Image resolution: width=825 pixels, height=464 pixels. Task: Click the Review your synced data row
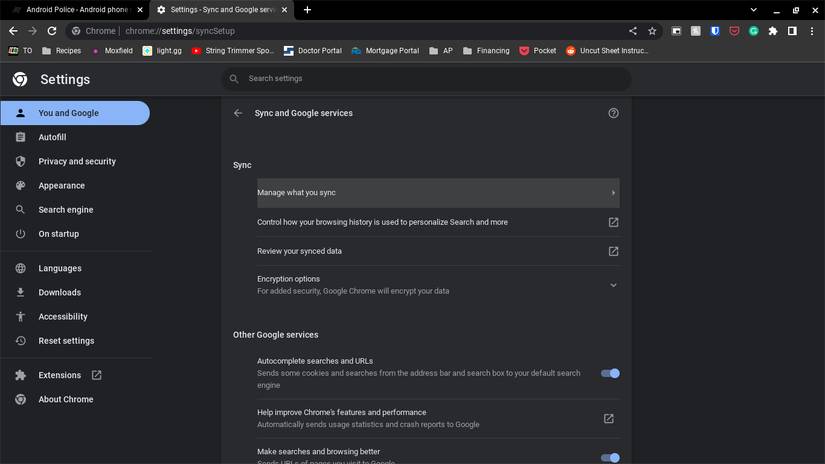point(438,251)
